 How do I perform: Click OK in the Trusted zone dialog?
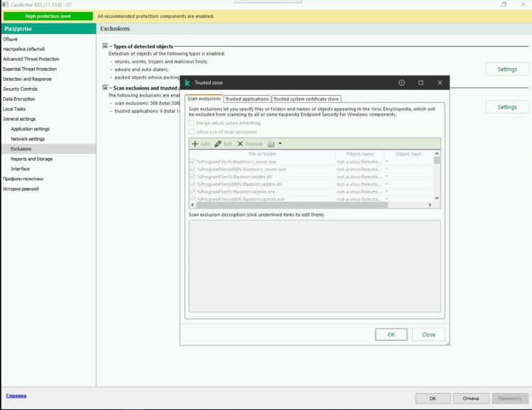tap(391, 335)
